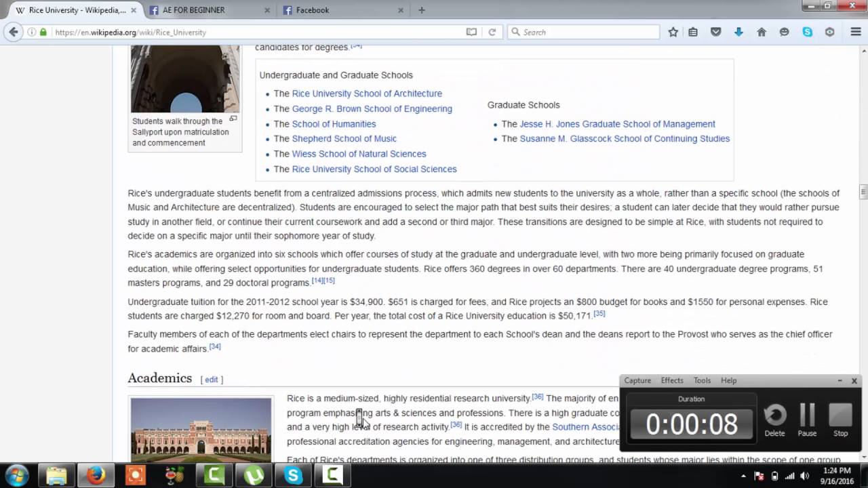Image resolution: width=868 pixels, height=488 pixels.
Task: Click the Firefox taskbar icon
Action: click(x=96, y=475)
